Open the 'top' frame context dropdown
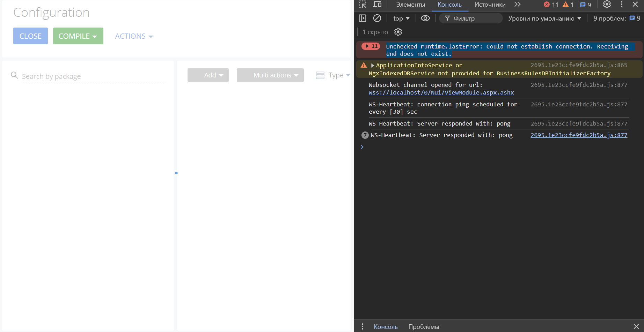The image size is (644, 332). (x=401, y=18)
